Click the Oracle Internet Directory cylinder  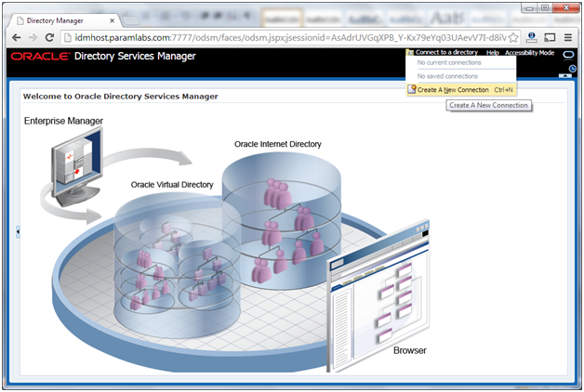click(282, 220)
